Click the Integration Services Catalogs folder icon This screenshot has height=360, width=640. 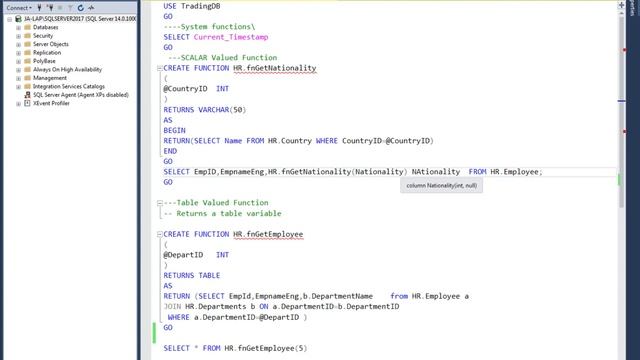pos(27,87)
